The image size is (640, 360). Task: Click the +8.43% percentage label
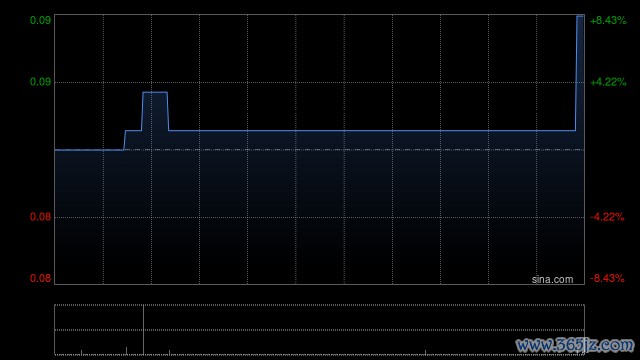click(608, 20)
